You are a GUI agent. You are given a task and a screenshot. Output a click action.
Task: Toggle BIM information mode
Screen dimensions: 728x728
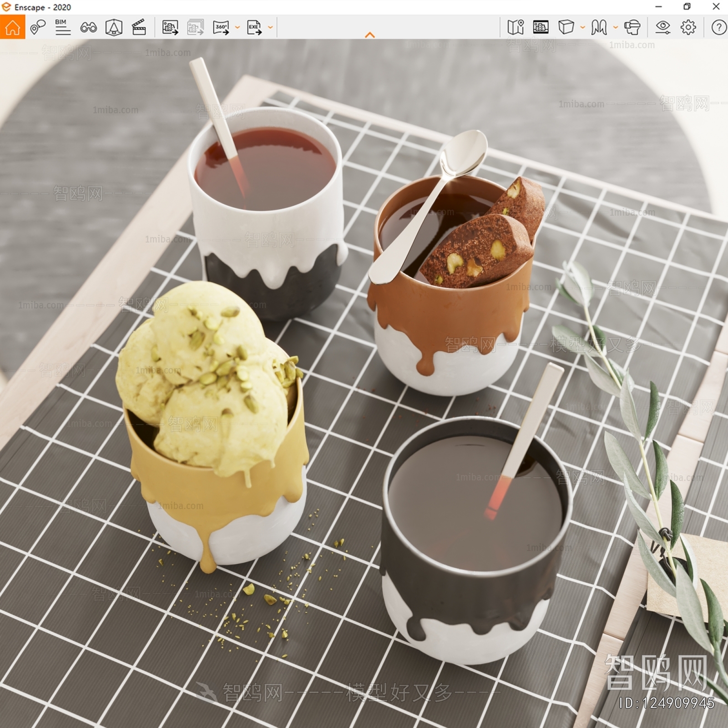click(x=62, y=27)
